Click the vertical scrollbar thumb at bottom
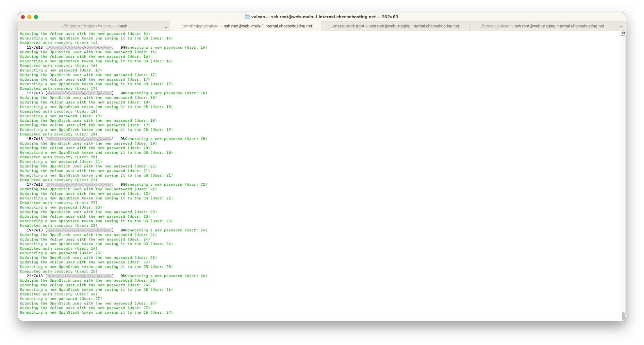Image resolution: width=644 pixels, height=345 pixels. [623, 316]
